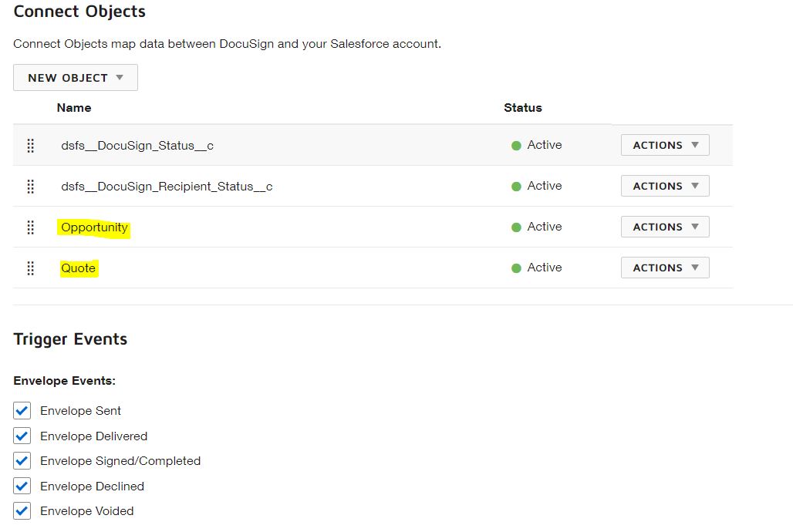Viewport: 793px width, 532px height.
Task: Click Active status text for Quote
Action: [545, 268]
